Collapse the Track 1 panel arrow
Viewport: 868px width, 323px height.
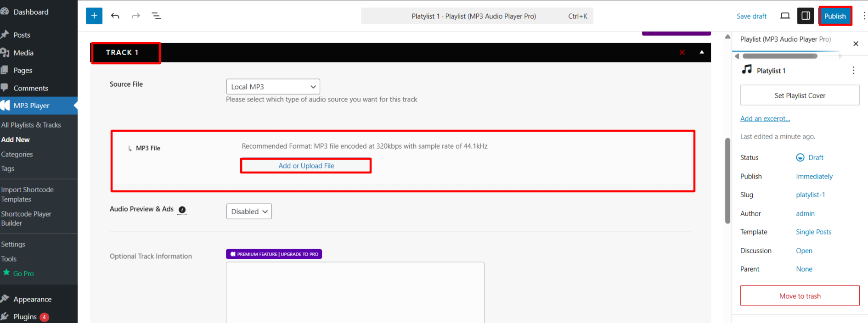(702, 52)
